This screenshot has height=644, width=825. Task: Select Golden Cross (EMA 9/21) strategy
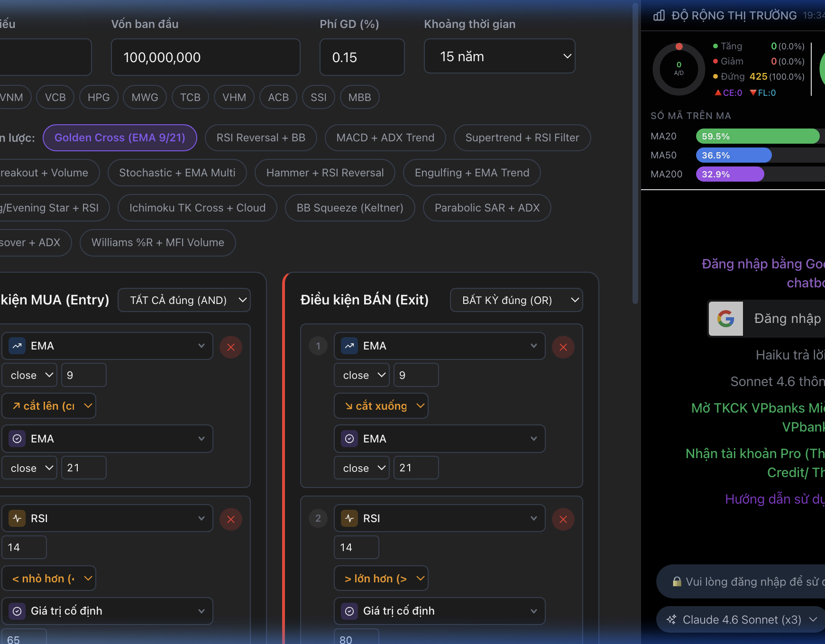(x=120, y=138)
